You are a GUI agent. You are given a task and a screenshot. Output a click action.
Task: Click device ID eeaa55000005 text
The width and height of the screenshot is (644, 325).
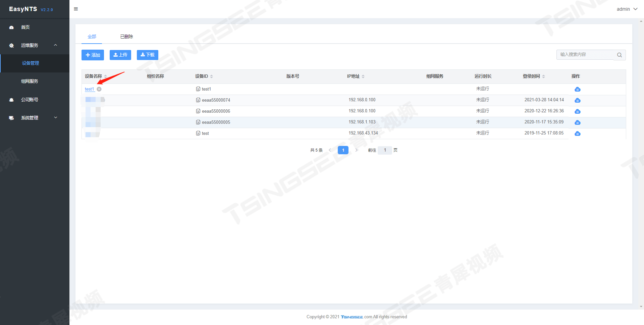(x=216, y=122)
